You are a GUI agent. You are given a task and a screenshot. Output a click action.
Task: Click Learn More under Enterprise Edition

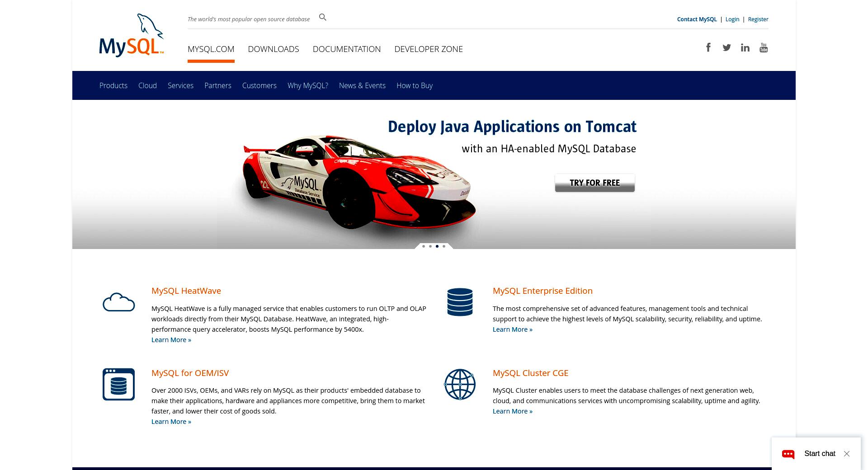(x=513, y=329)
